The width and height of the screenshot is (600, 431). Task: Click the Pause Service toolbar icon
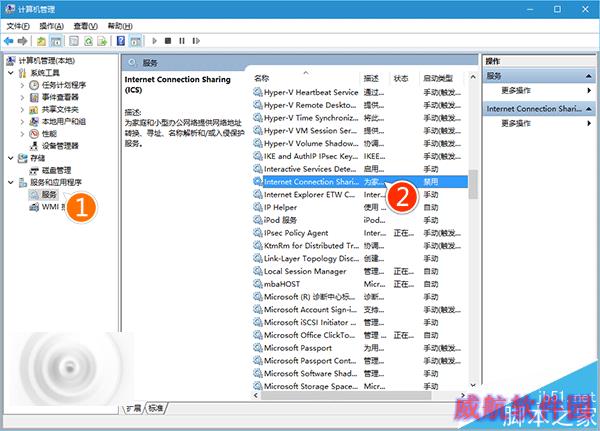click(x=182, y=41)
